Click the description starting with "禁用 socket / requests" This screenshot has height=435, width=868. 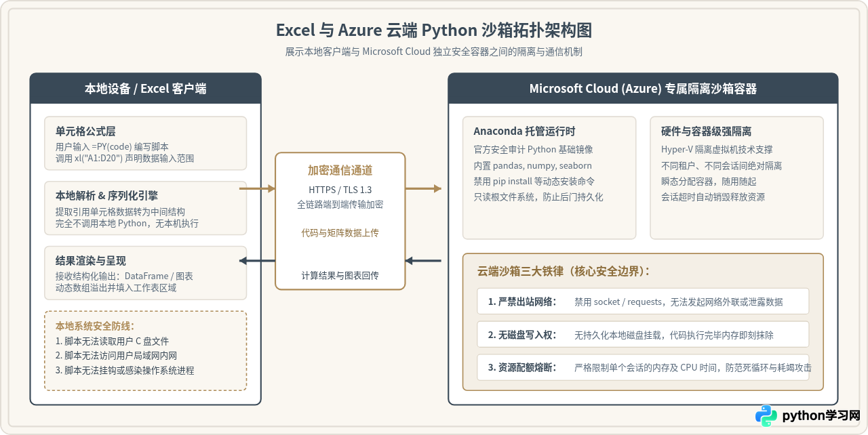678,302
